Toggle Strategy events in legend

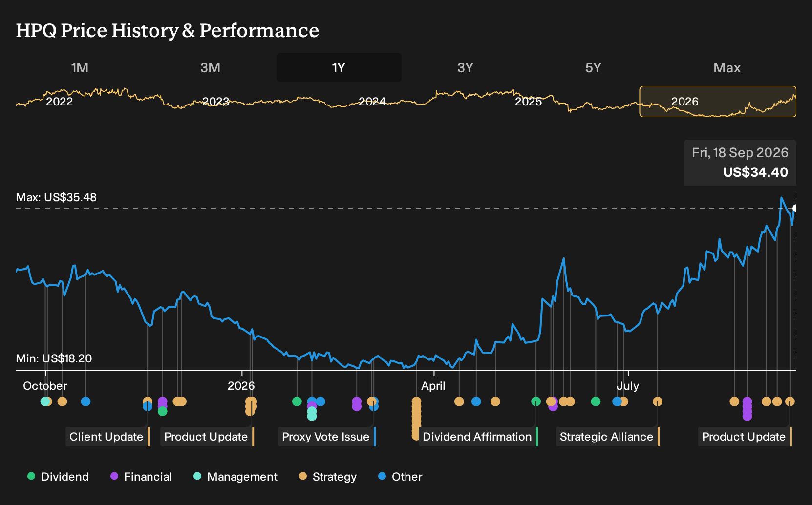point(328,477)
